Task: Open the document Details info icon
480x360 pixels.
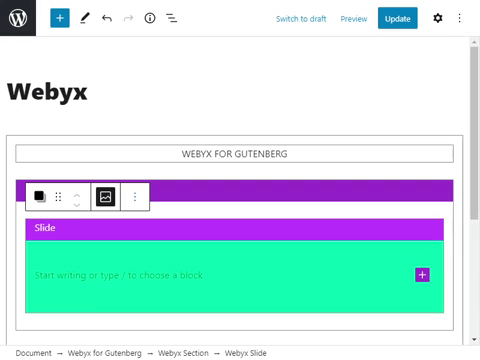Action: (x=150, y=18)
